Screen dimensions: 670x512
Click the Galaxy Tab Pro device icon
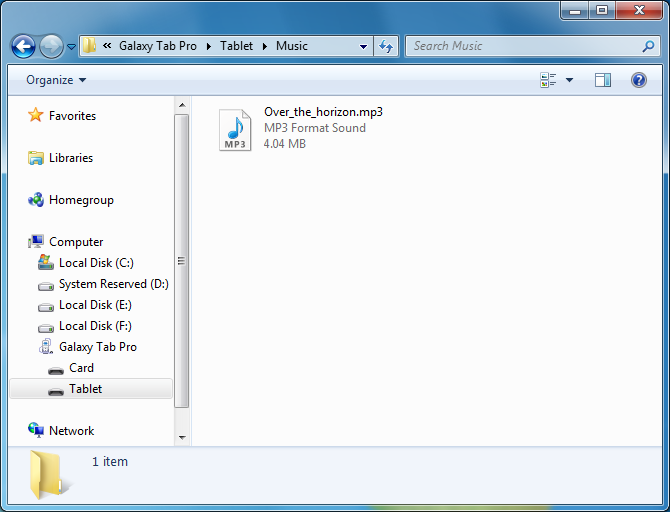click(46, 347)
